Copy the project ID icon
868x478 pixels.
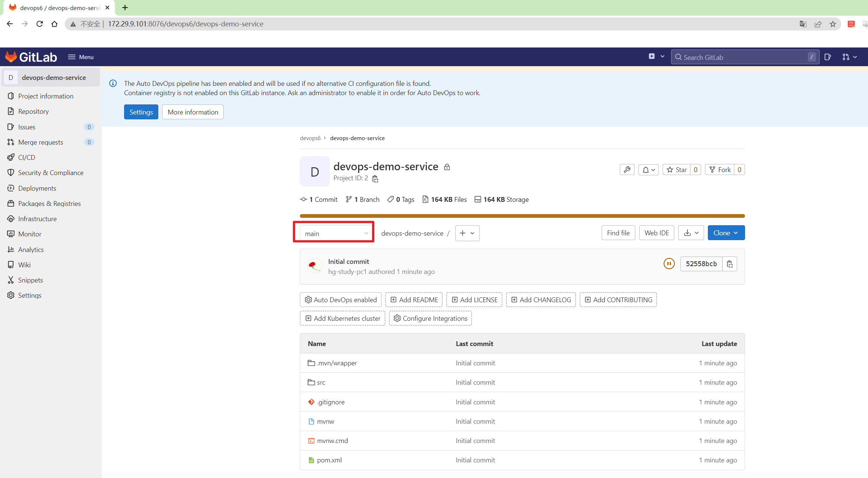coord(375,179)
